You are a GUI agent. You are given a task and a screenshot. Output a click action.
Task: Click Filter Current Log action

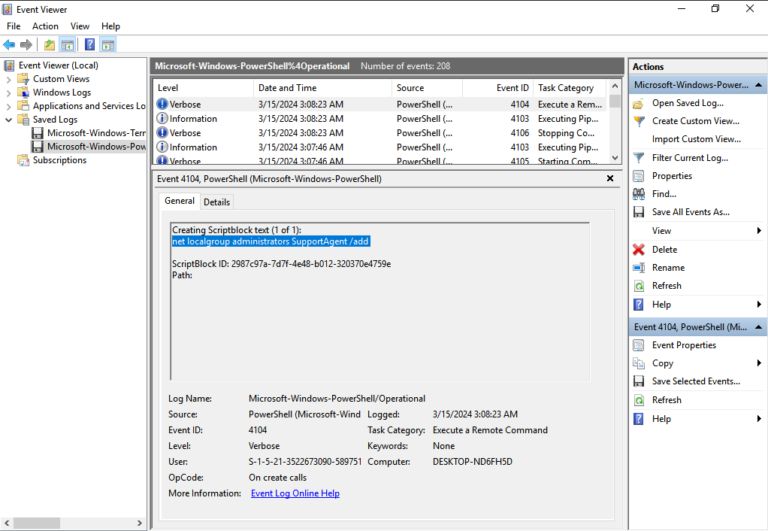[690, 158]
